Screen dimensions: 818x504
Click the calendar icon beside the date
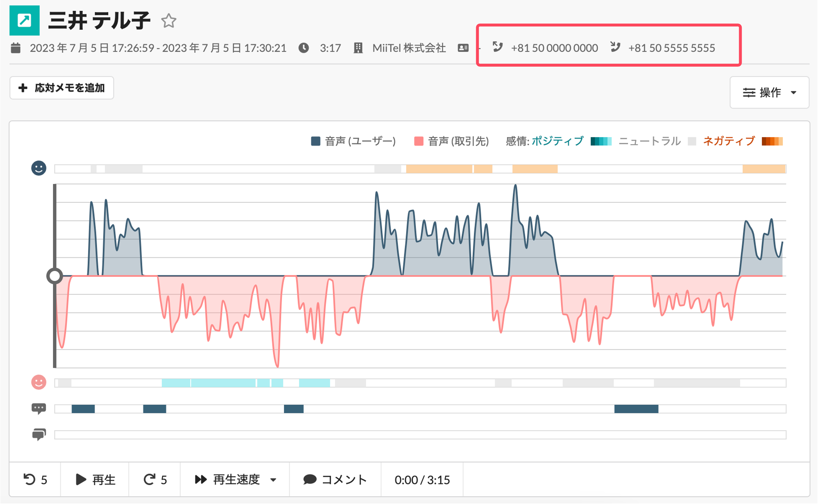(x=16, y=48)
